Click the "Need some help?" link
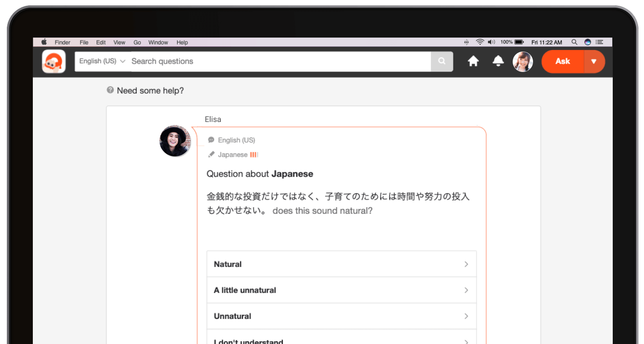644x344 pixels. coord(150,91)
